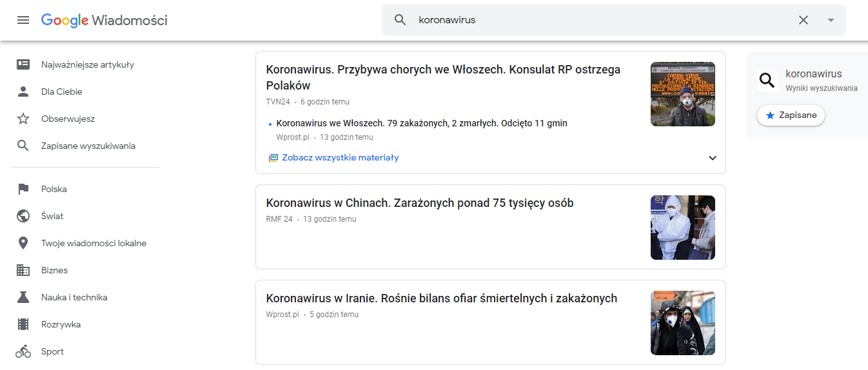Click the Sport bicycle icon

tap(23, 351)
